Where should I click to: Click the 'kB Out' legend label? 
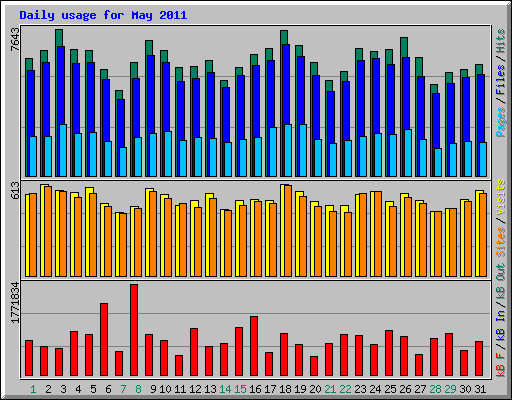(x=501, y=281)
